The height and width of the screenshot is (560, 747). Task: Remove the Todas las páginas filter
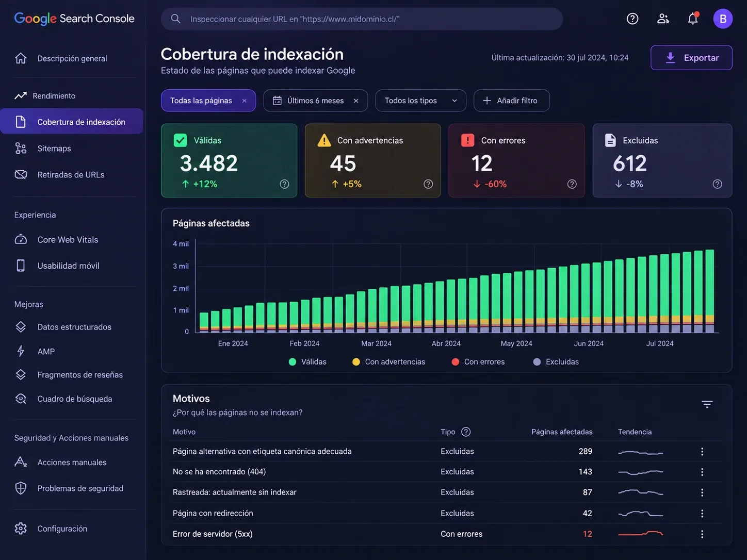tap(245, 101)
